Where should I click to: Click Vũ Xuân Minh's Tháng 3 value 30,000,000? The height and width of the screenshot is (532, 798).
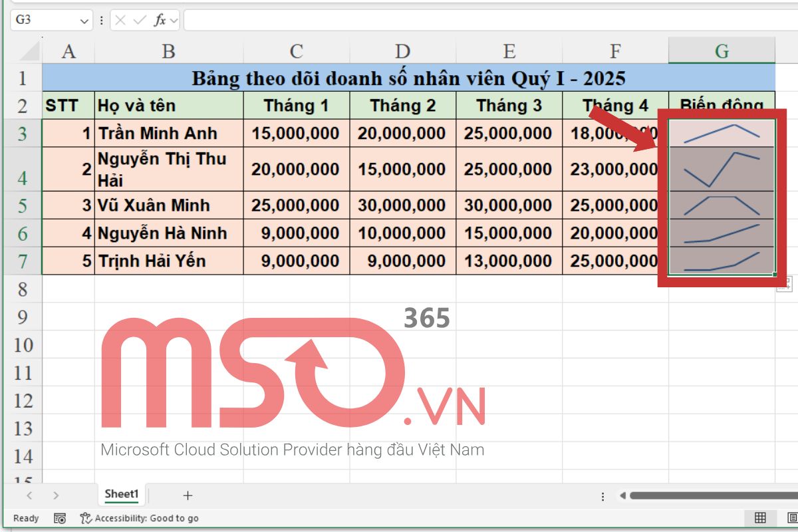509,205
